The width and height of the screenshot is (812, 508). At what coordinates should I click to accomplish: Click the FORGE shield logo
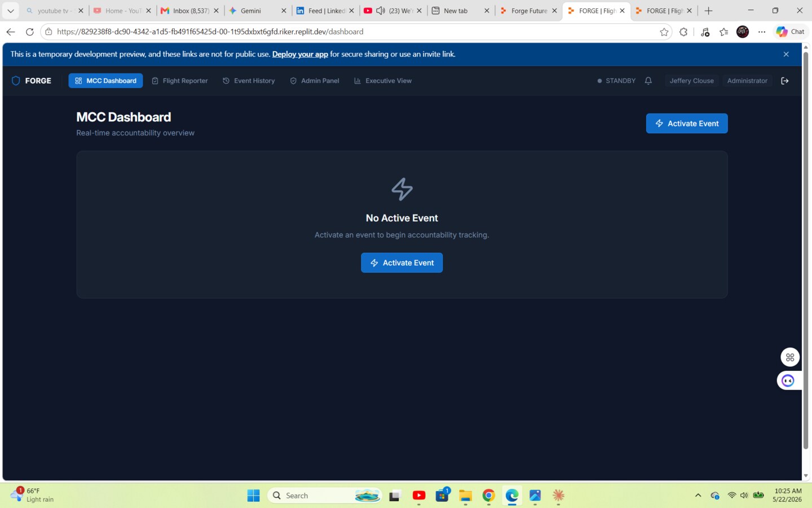coord(16,81)
